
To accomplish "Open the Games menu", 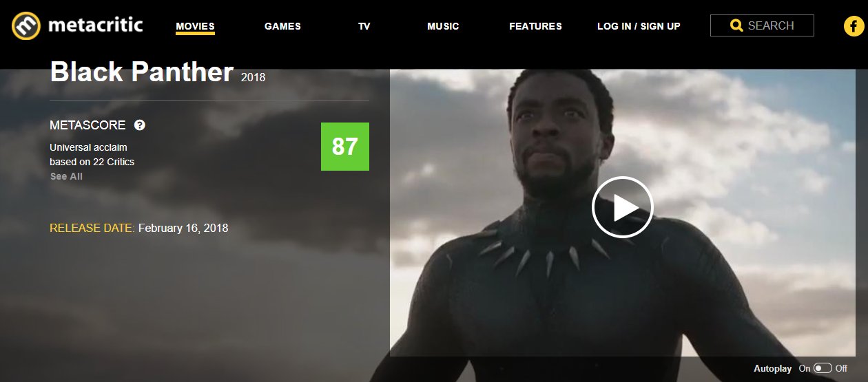I will click(x=282, y=26).
